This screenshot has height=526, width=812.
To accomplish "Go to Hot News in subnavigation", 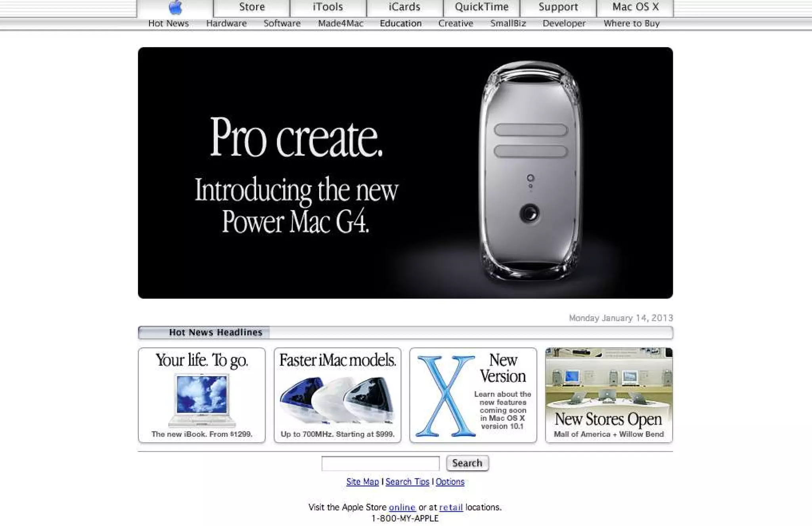I will pos(169,23).
